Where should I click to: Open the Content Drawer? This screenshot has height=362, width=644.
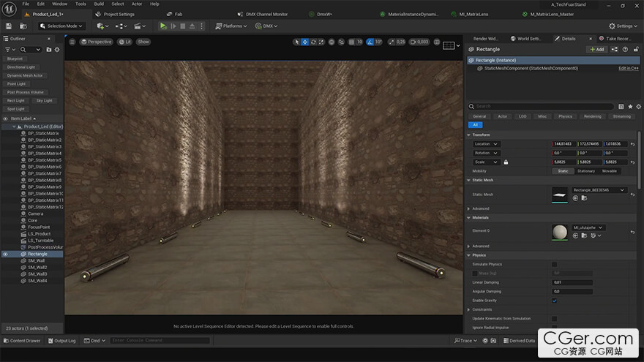coord(22,341)
